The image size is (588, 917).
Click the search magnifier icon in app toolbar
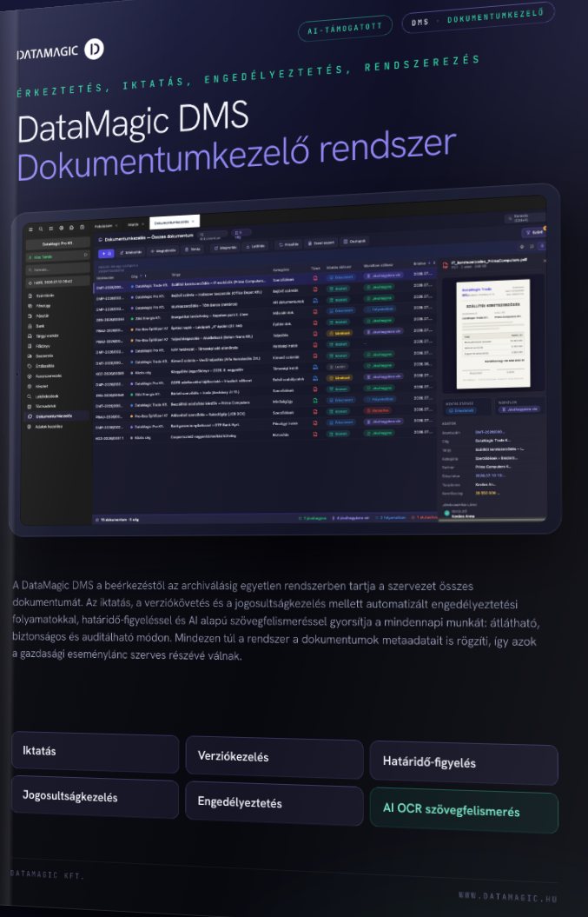[41, 229]
